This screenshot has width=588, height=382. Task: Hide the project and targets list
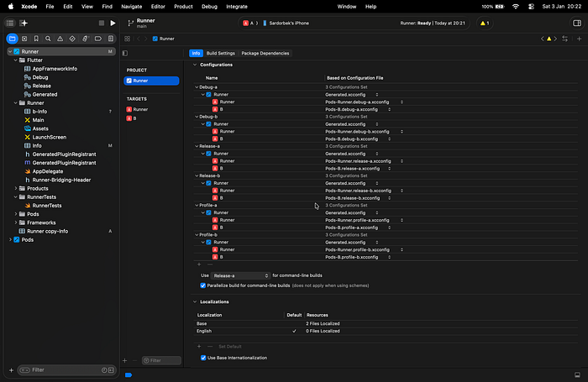point(125,53)
